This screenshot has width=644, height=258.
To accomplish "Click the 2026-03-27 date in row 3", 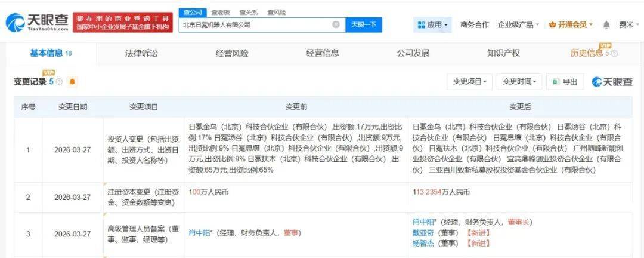I will point(72,234).
